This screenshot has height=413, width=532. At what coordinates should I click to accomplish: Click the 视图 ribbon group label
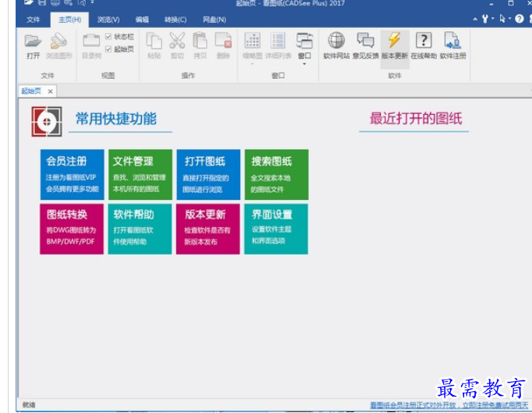(108, 76)
